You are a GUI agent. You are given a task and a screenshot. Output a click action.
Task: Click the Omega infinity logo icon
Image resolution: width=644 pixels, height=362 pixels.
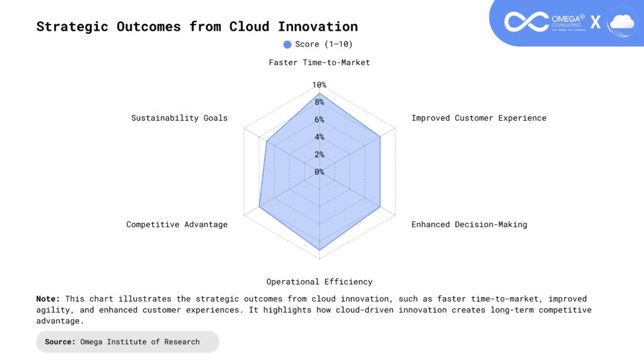526,22
